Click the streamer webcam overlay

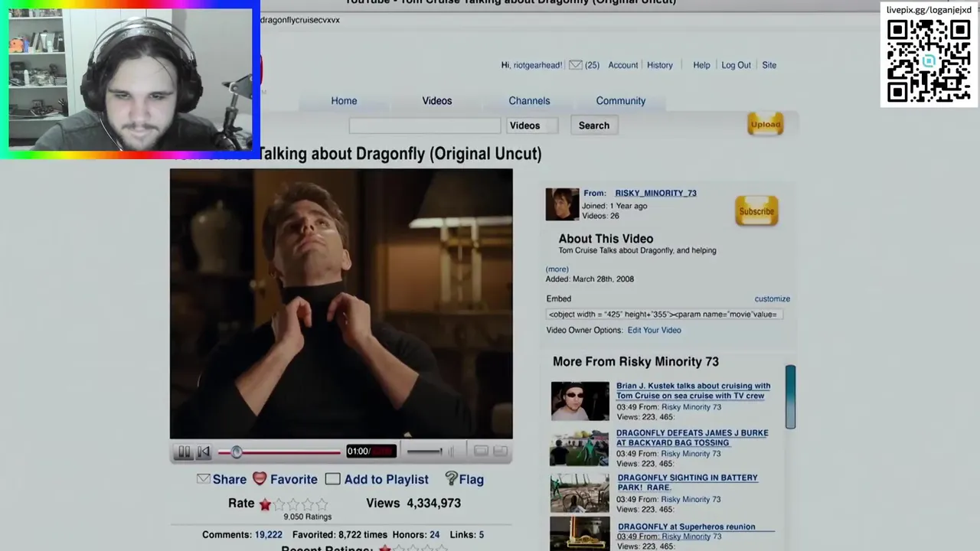[130, 80]
